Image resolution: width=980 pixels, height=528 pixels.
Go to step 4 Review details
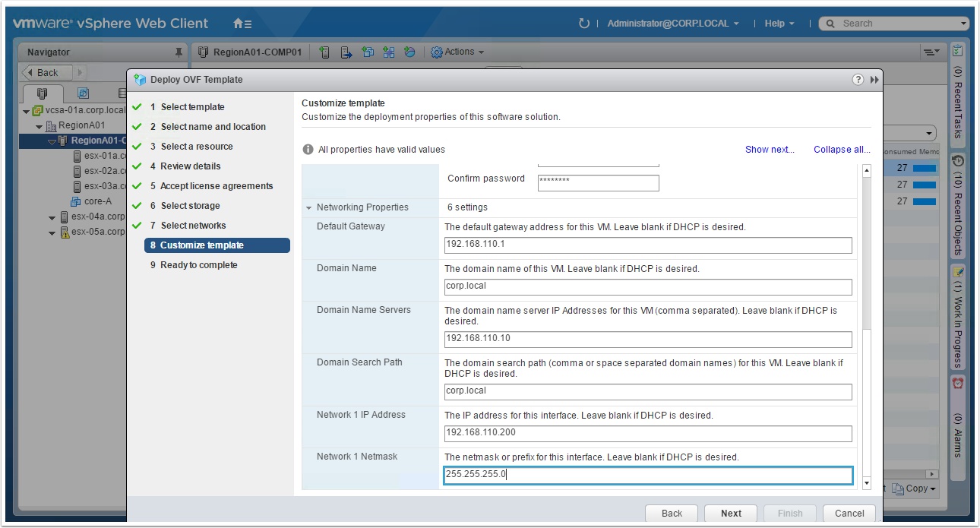[x=185, y=166]
